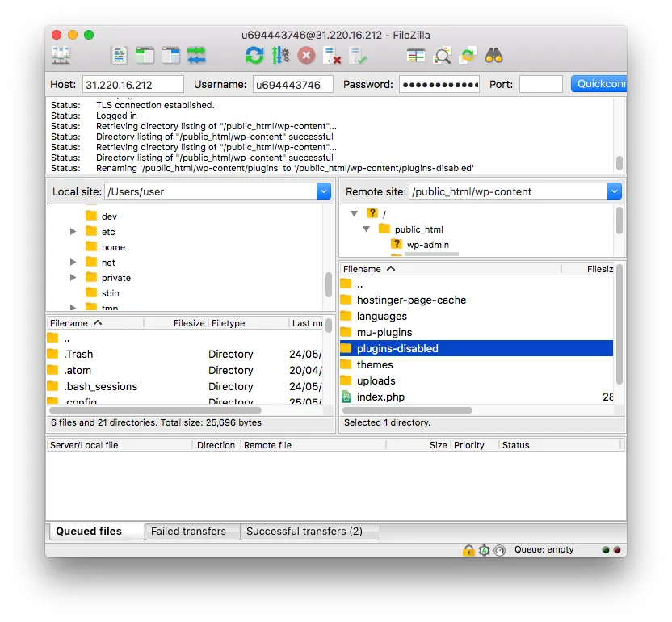
Task: Collapse the public_html remote tree node
Action: pos(367,229)
